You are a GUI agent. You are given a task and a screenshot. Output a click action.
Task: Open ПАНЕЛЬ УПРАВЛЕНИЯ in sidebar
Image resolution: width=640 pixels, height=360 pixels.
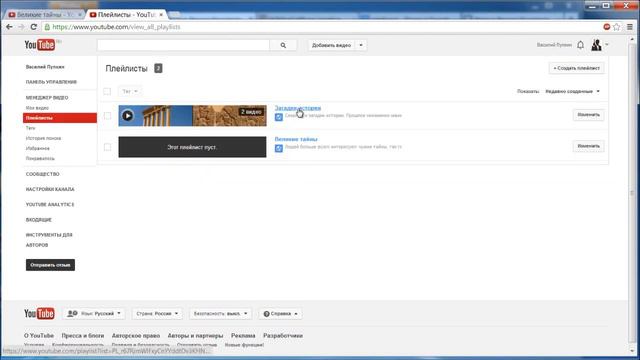(51, 82)
